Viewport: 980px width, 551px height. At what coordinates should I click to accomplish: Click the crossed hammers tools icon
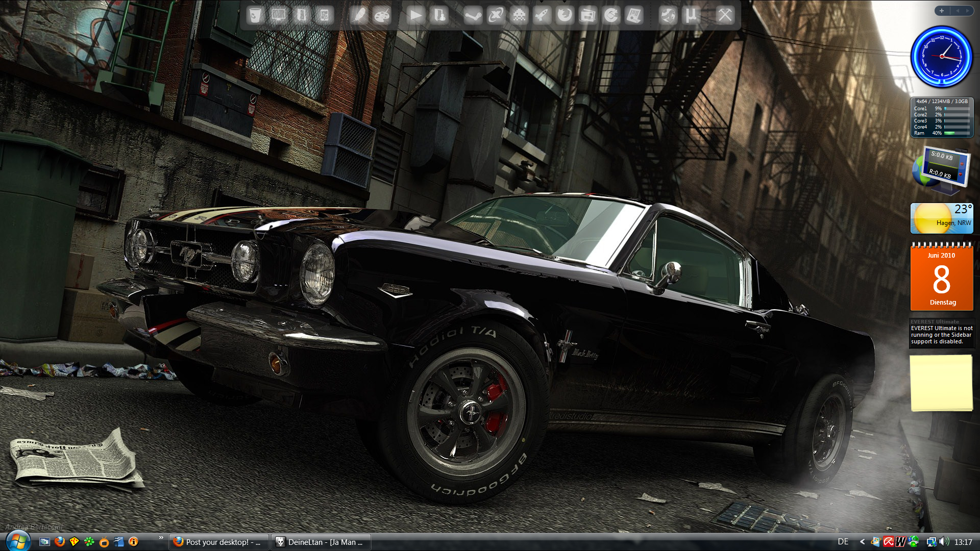tap(725, 15)
